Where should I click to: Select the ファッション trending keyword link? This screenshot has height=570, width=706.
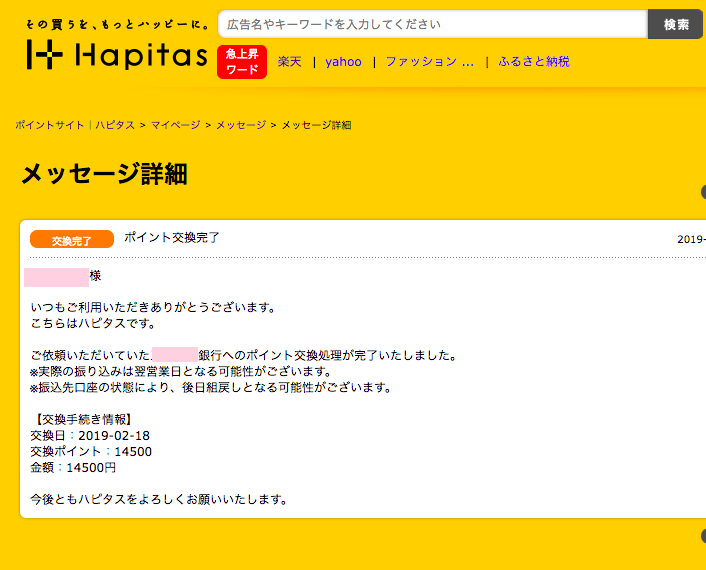[x=429, y=62]
